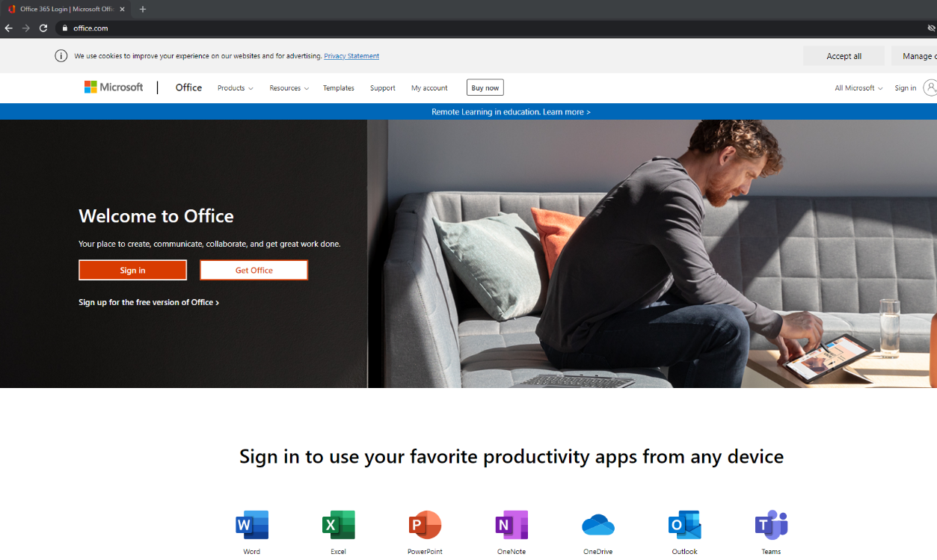
Task: Open the OneDrive cloud icon
Action: [x=598, y=525]
